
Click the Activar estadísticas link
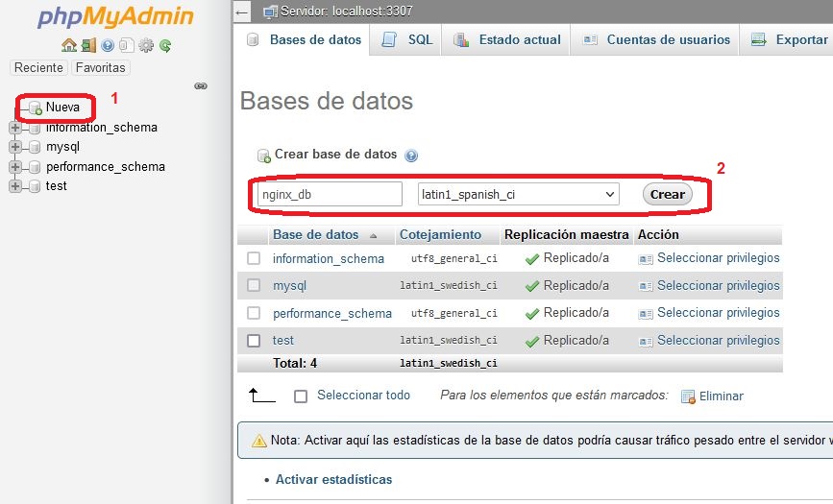tap(333, 479)
